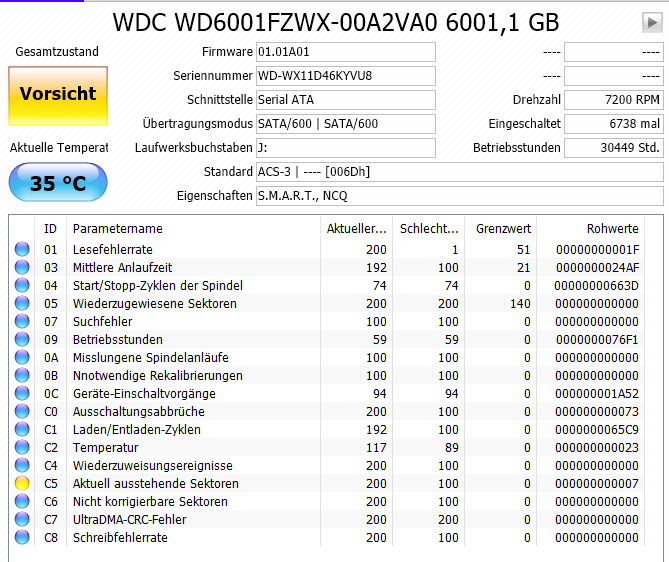Click the Betriebsstunden field 30449 Std.

tap(614, 148)
